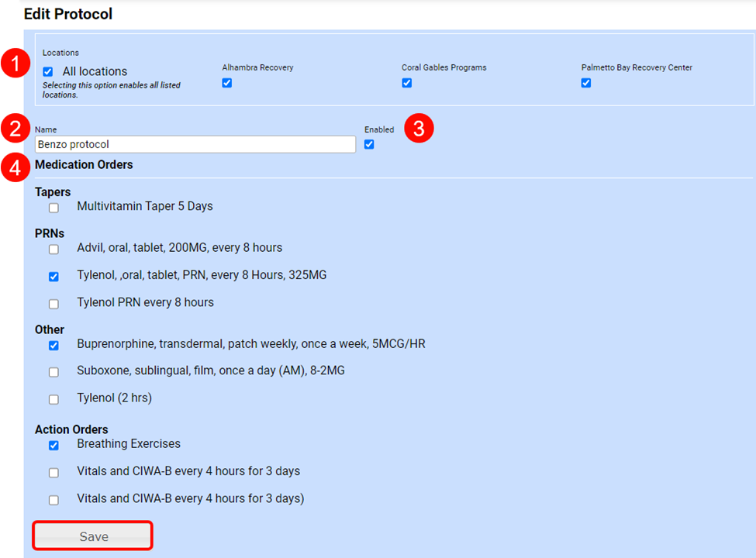Click the protocol Name input field
756x558 pixels.
(195, 144)
